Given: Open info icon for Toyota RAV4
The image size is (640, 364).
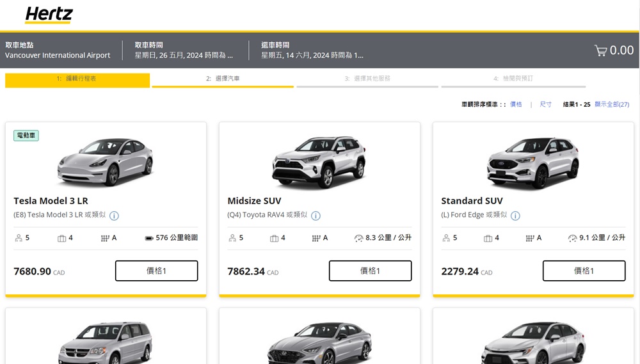Looking at the screenshot, I should (x=316, y=216).
